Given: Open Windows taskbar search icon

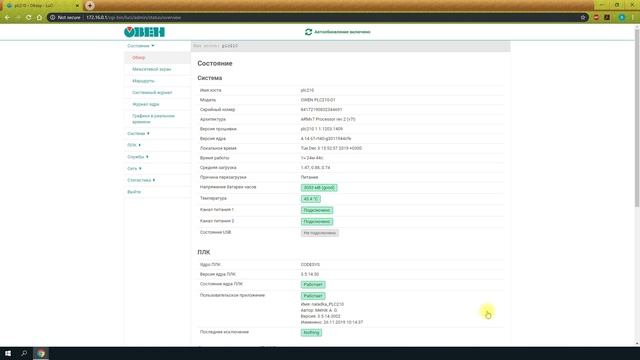Looking at the screenshot, I should coord(24,353).
